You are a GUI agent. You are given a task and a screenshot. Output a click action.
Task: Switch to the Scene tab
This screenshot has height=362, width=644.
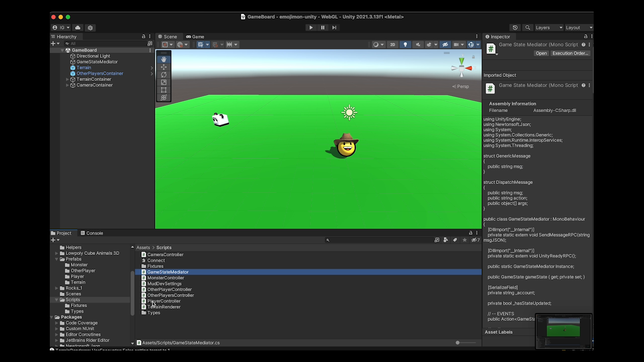click(168, 37)
